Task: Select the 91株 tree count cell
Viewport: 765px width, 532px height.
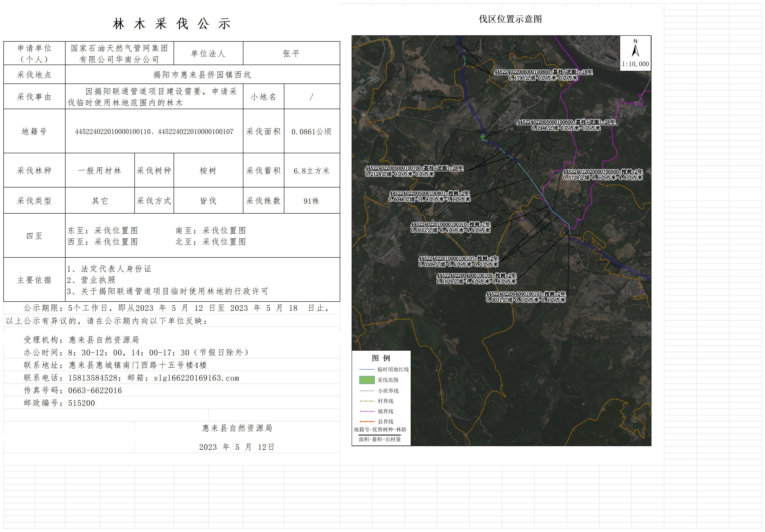Action: (312, 201)
